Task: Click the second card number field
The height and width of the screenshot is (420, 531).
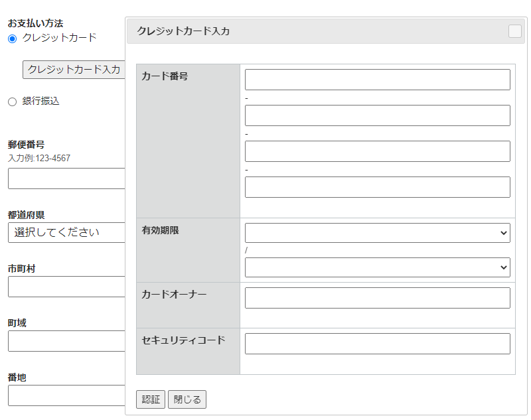Action: click(x=377, y=115)
